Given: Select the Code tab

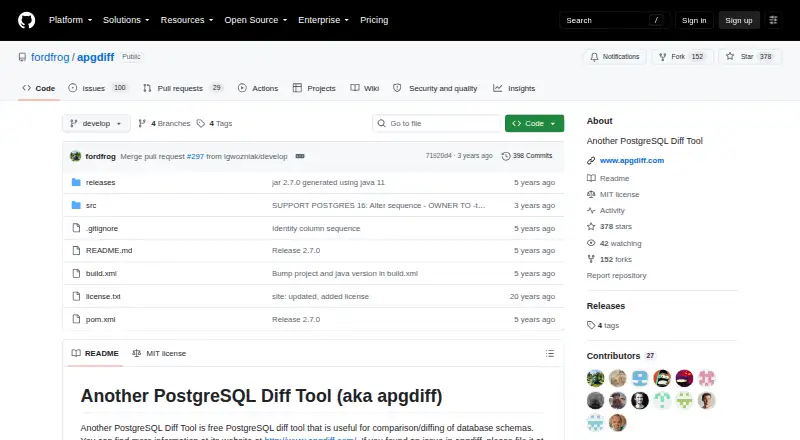Looking at the screenshot, I should coord(39,88).
